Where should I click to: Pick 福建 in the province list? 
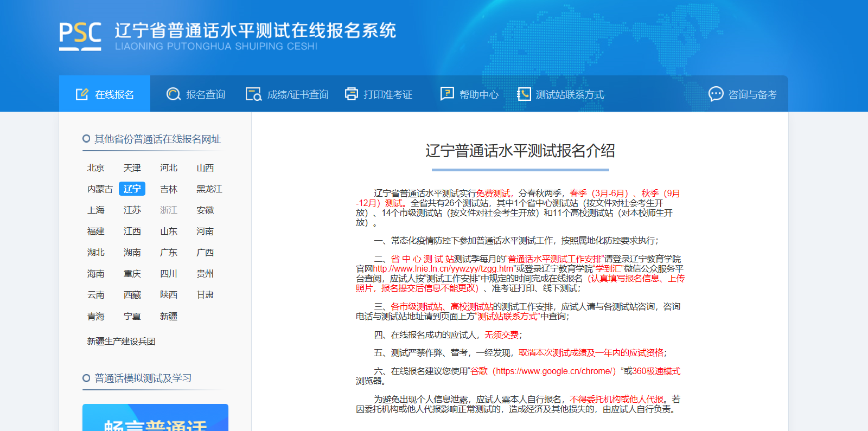point(96,231)
